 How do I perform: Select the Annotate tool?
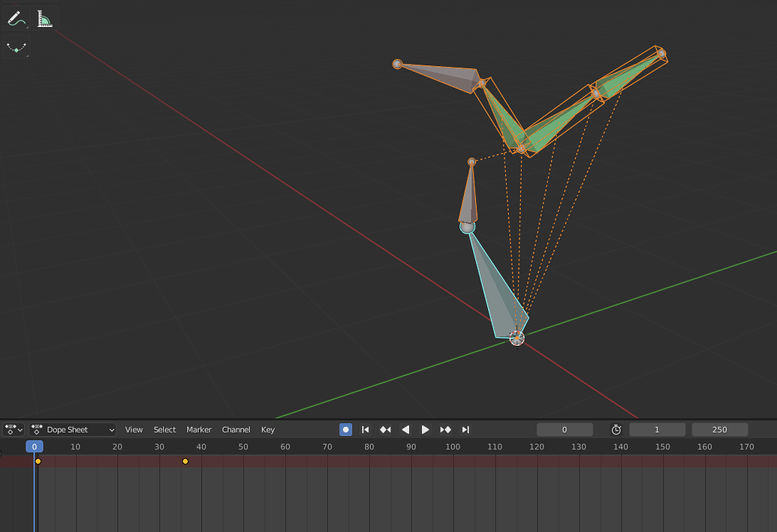click(17, 19)
